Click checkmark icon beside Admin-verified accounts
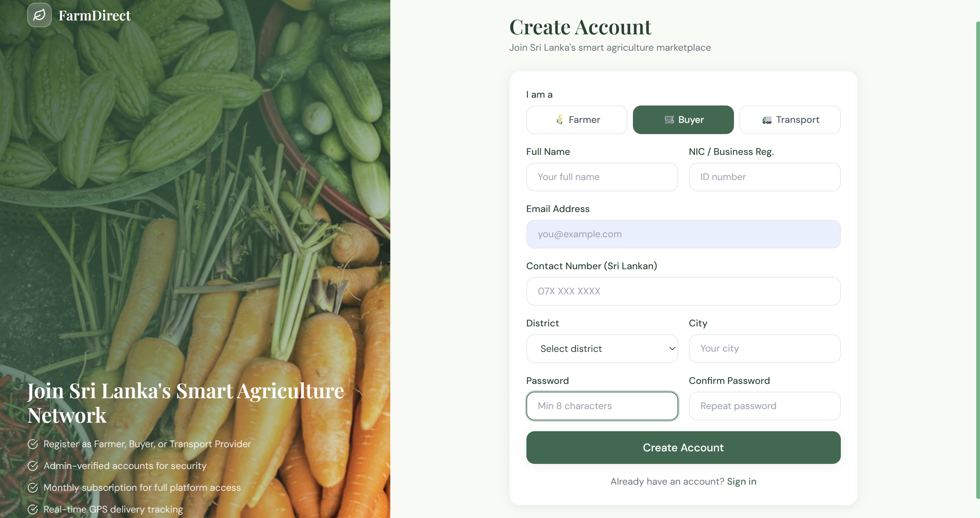 click(33, 466)
